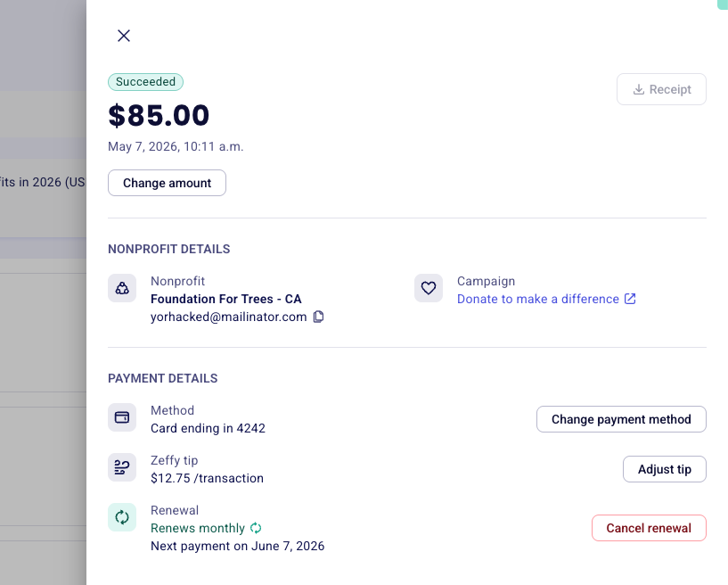
Task: Click the payment method card icon
Action: 122,417
